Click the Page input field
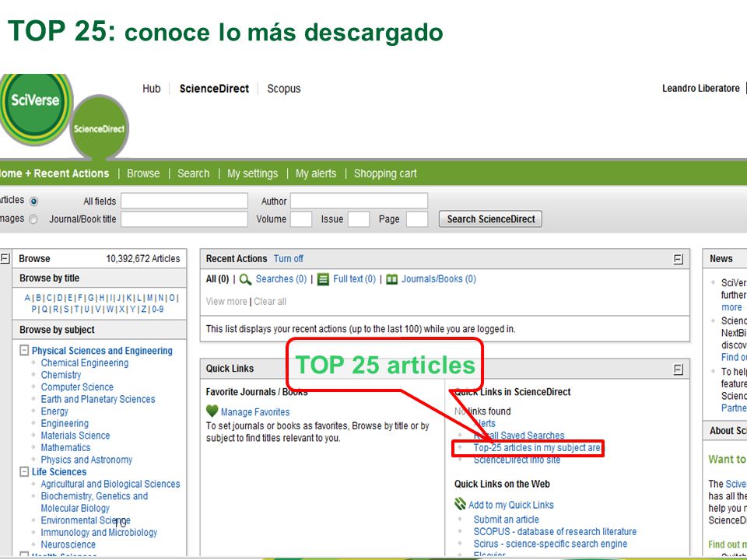The width and height of the screenshot is (747, 560). (x=417, y=219)
